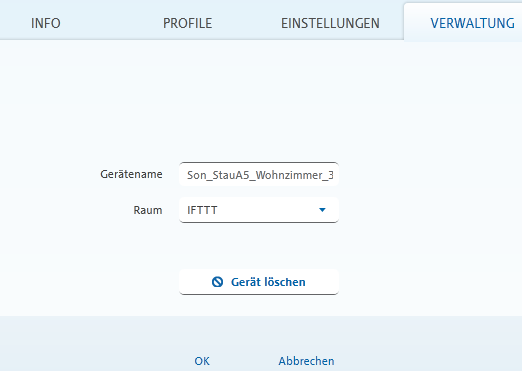522x371 pixels.
Task: Confirm with the OK button
Action: [202, 361]
